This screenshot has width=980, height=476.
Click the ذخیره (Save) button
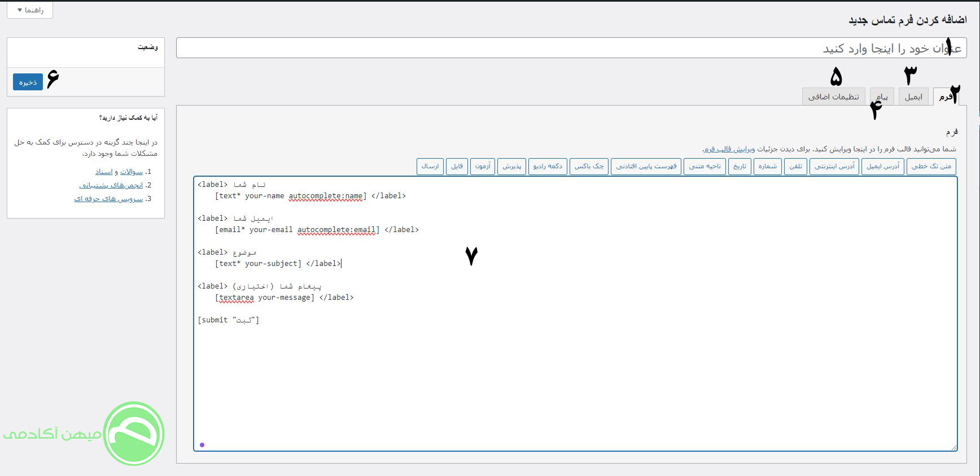[x=28, y=82]
